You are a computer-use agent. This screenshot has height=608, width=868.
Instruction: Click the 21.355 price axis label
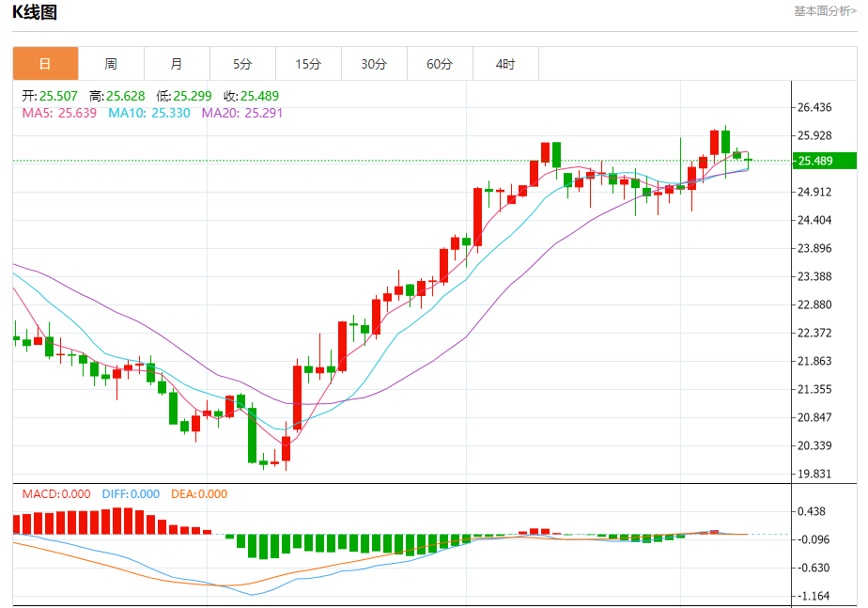point(814,389)
